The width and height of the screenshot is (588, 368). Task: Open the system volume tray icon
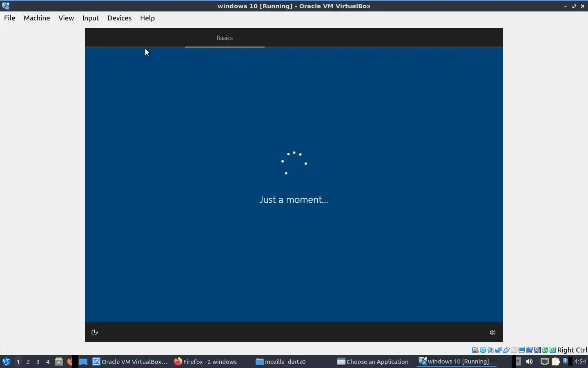[530, 361]
